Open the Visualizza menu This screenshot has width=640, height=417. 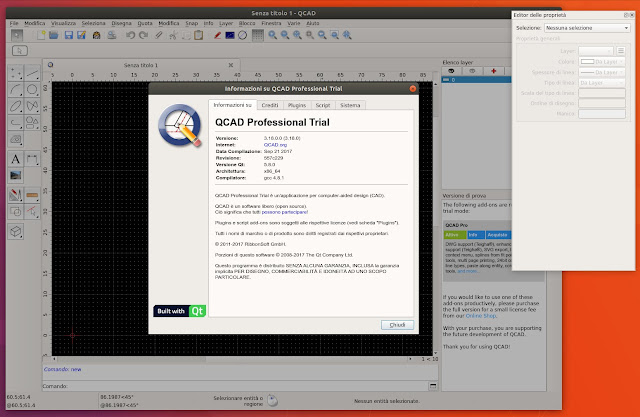63,23
